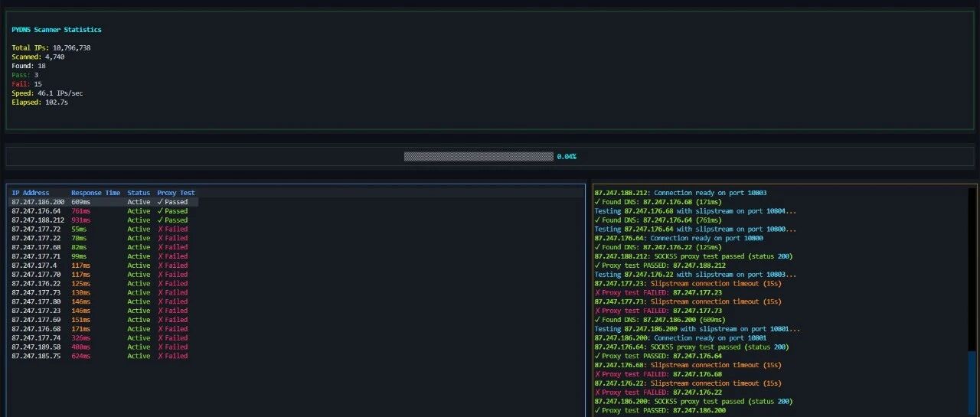Click the Scanned: 4,740 statistic
This screenshot has height=417, width=980.
pos(38,57)
